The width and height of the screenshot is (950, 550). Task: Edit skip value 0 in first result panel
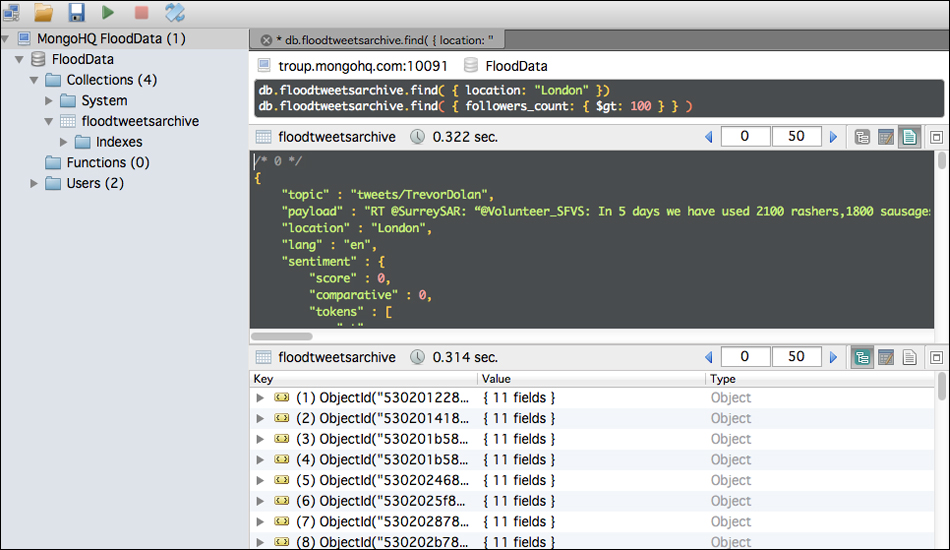tap(745, 136)
